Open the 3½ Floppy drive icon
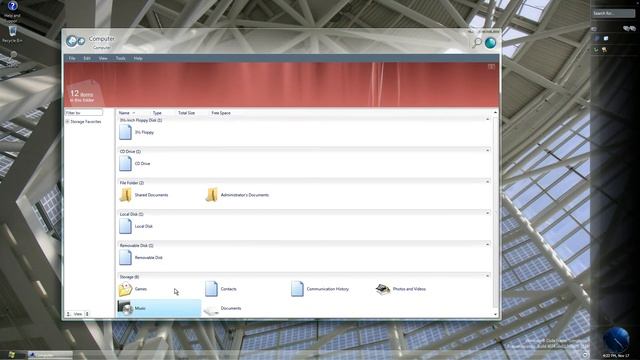Image resolution: width=640 pixels, height=360 pixels. pos(125,132)
